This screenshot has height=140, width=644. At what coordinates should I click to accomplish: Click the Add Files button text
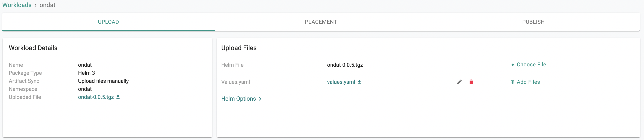pos(528,82)
